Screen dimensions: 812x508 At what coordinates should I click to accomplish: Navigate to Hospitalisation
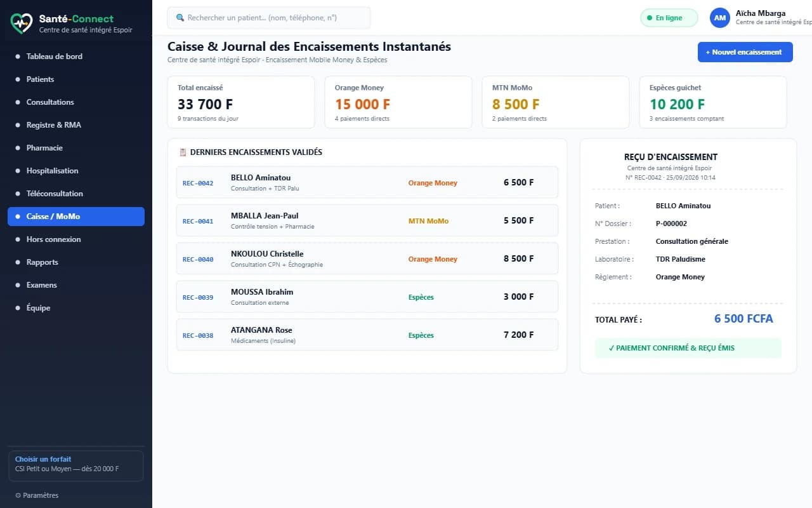click(x=76, y=171)
